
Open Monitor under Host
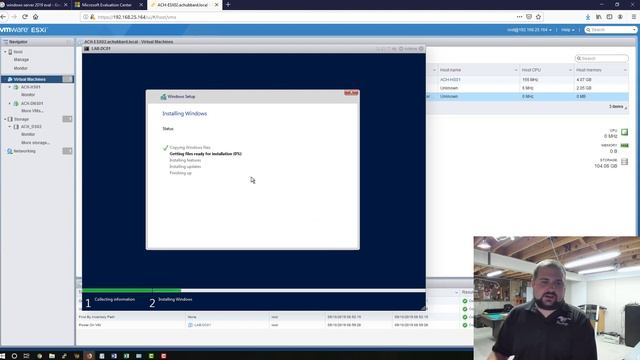pos(20,68)
